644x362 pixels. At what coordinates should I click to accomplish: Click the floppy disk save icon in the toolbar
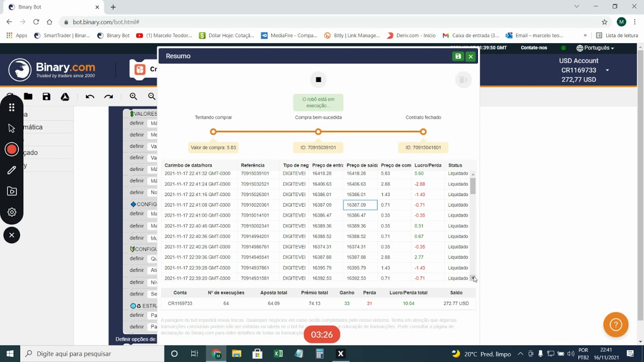(46, 97)
